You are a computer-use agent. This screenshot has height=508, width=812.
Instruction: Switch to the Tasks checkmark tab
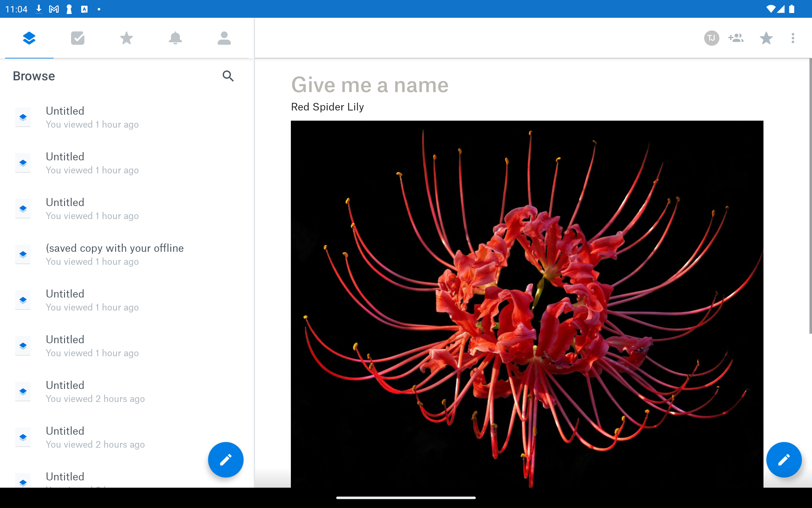[x=78, y=38]
